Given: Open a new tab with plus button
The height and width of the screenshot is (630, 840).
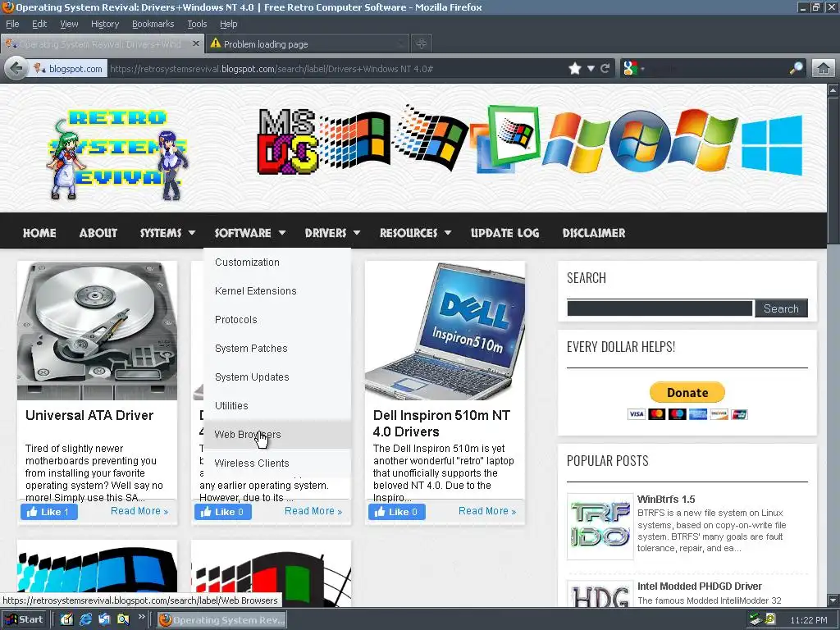Looking at the screenshot, I should pos(422,44).
